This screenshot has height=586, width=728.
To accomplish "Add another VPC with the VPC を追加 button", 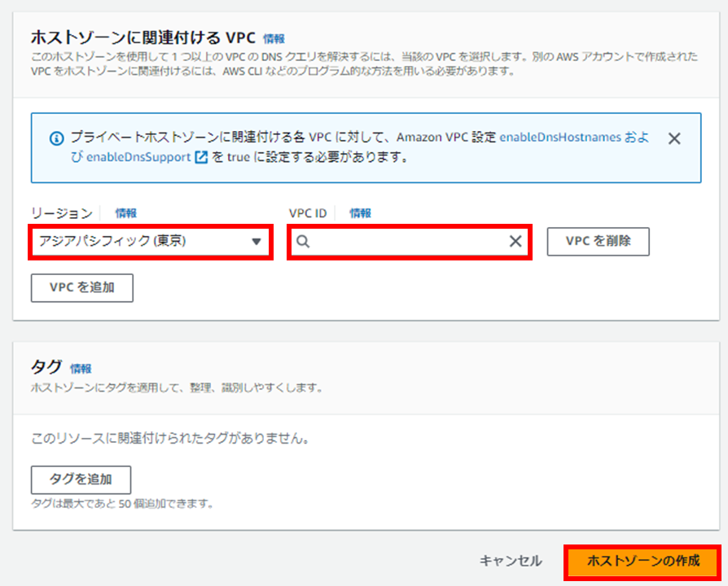I will point(81,287).
